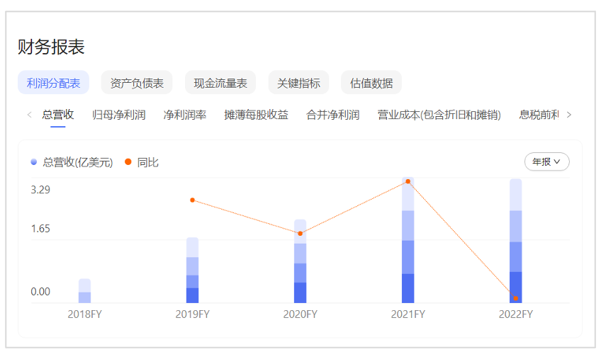Select 营业成本(包含折旧和摊销) metric
The width and height of the screenshot is (606, 364).
point(439,115)
